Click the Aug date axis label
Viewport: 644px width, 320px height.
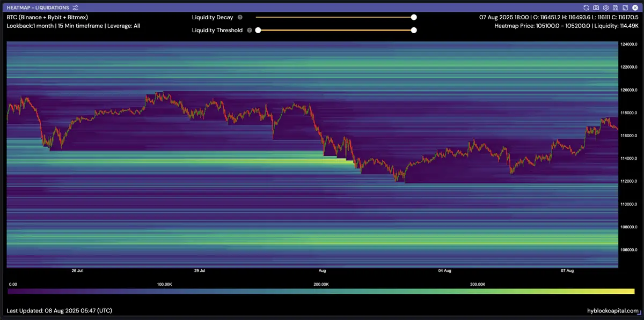point(322,271)
